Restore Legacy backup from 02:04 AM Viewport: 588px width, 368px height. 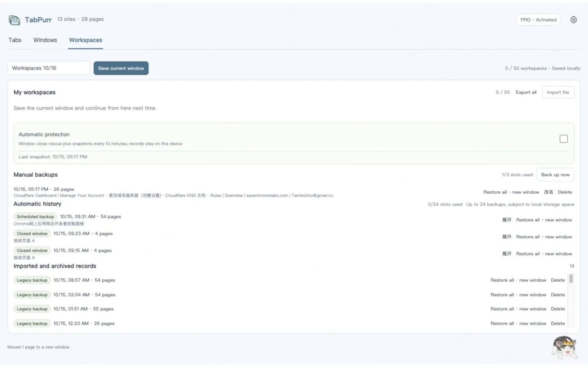(x=518, y=295)
